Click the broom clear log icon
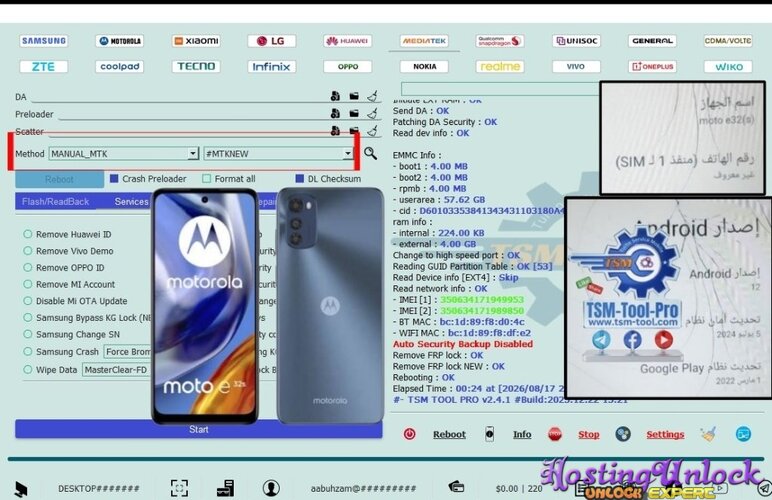772x500 pixels. (708, 434)
